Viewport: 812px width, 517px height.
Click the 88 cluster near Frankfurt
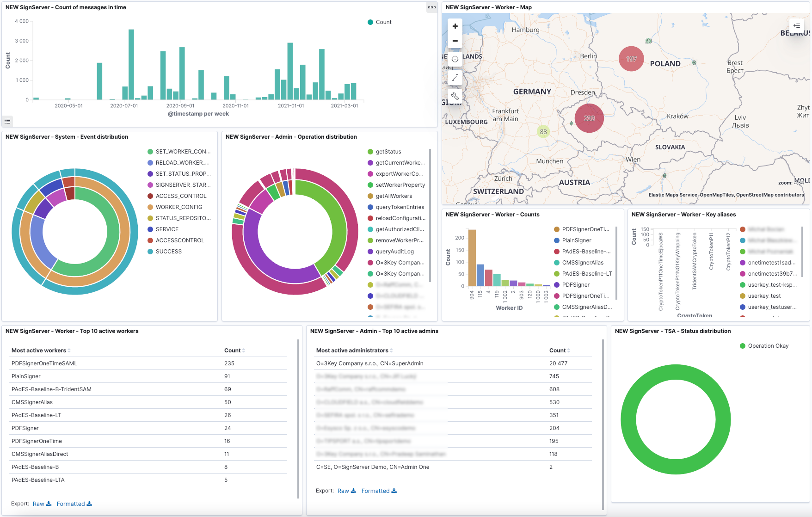point(543,132)
